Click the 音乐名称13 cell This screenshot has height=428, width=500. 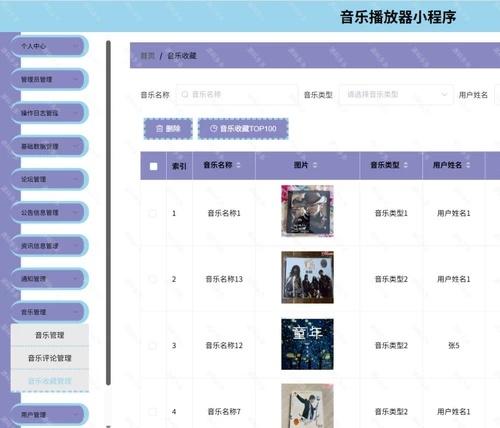[x=224, y=279]
